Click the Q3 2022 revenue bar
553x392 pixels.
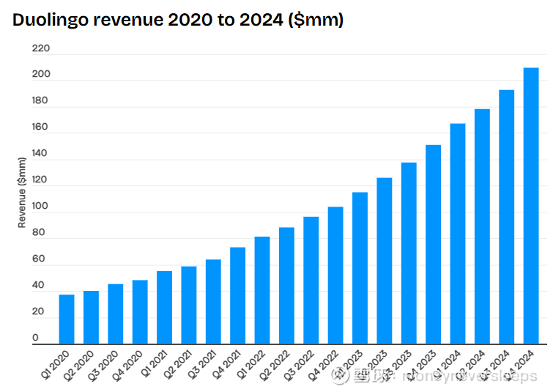311,280
